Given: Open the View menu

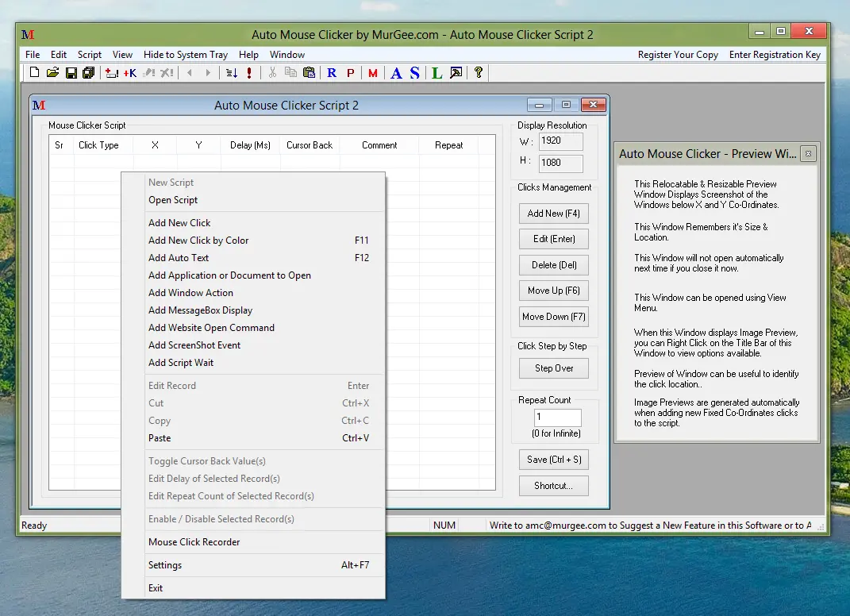Looking at the screenshot, I should [122, 55].
